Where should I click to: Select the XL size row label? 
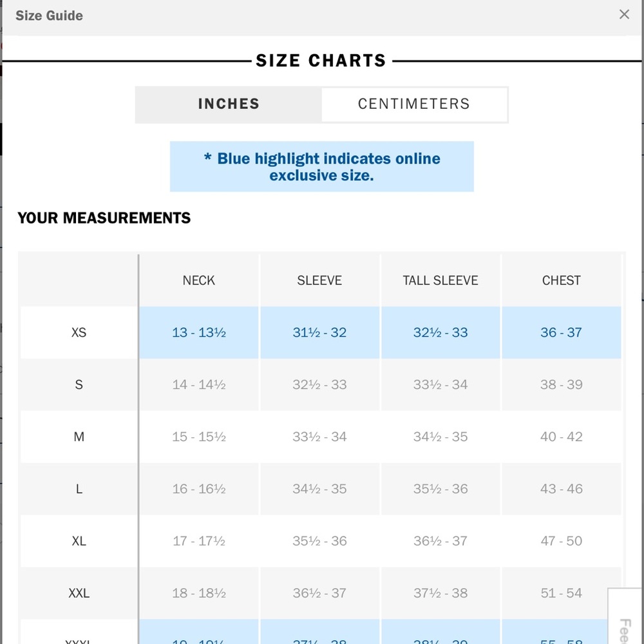(79, 542)
